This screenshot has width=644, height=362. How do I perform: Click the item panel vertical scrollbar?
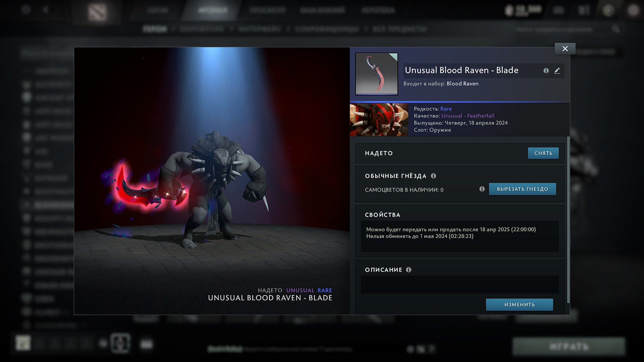[x=568, y=220]
